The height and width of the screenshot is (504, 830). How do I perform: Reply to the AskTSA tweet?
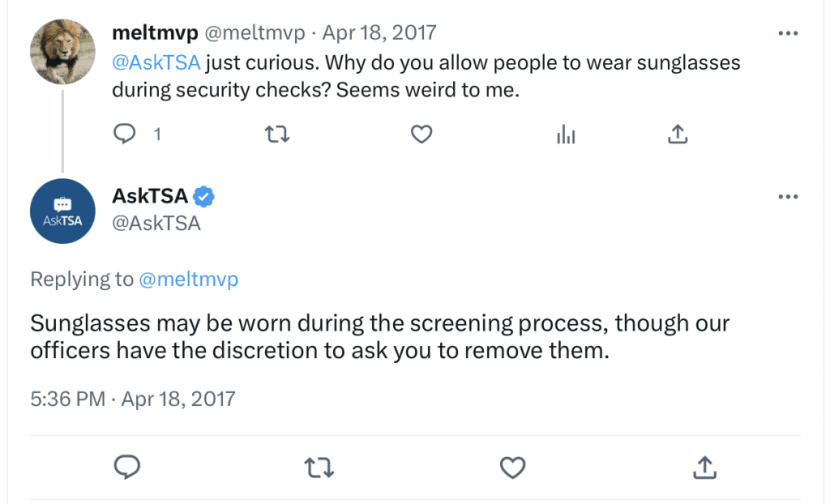tap(126, 467)
